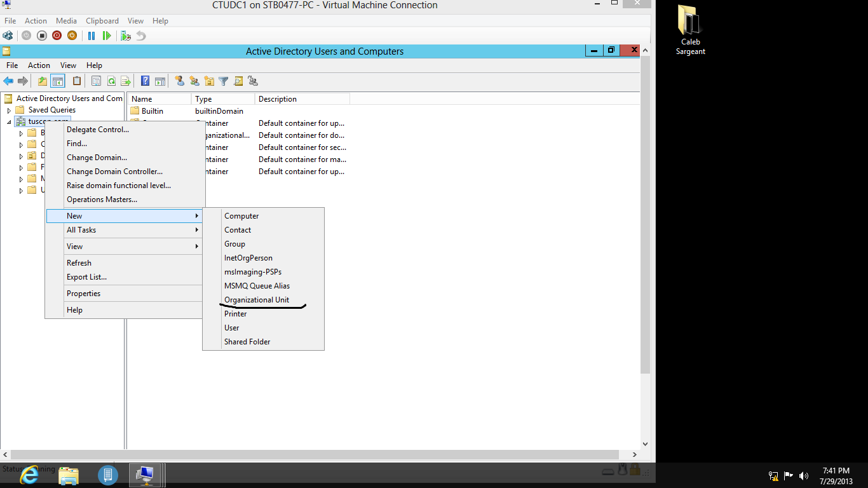Expand the tree folder starting with U
Viewport: 868px width, 488px height.
tap(21, 190)
